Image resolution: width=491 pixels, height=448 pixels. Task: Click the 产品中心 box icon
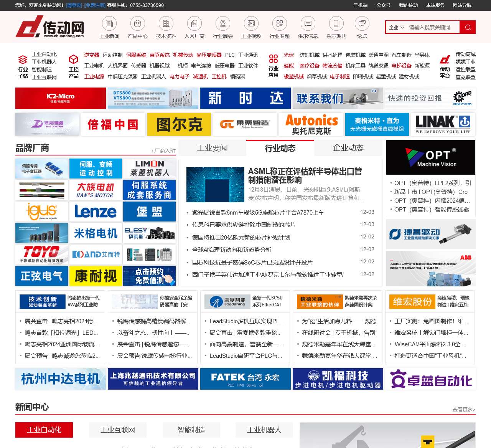(137, 24)
